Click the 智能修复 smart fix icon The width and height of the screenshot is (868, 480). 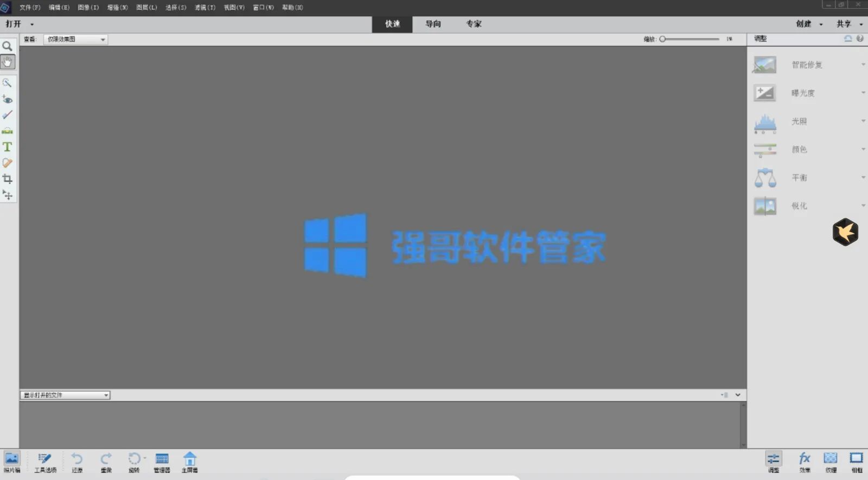point(765,65)
